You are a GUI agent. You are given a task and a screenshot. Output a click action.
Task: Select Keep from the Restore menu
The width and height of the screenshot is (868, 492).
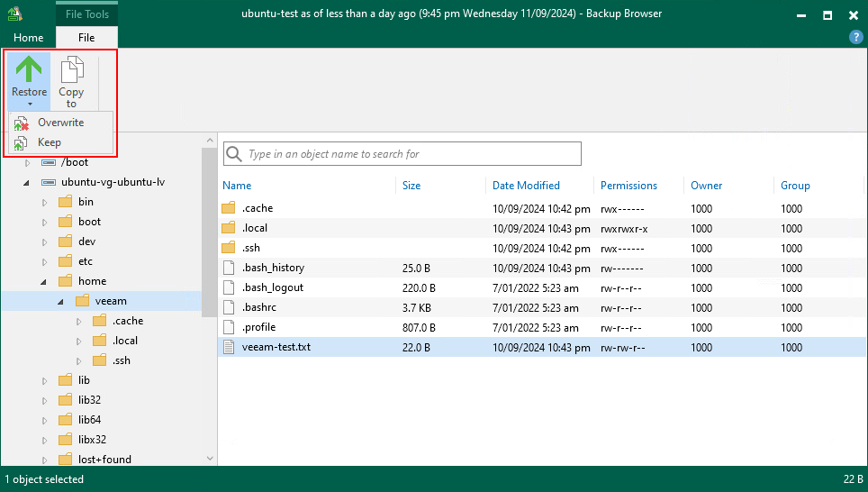(x=49, y=142)
